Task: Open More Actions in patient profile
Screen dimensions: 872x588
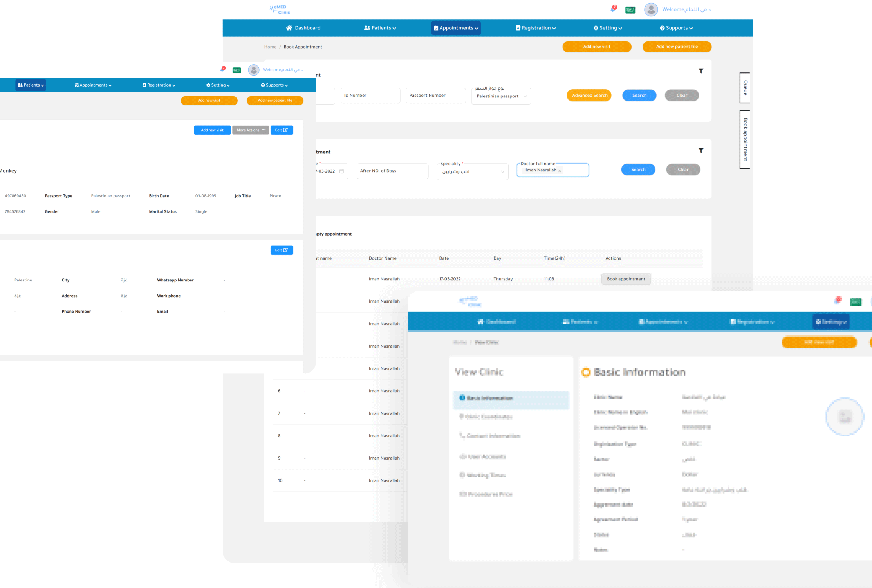Action: 251,130
